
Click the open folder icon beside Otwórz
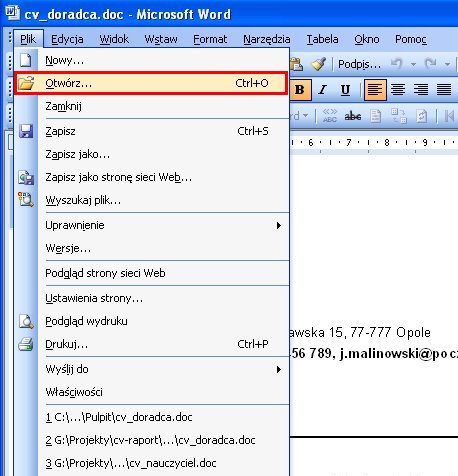(x=26, y=83)
